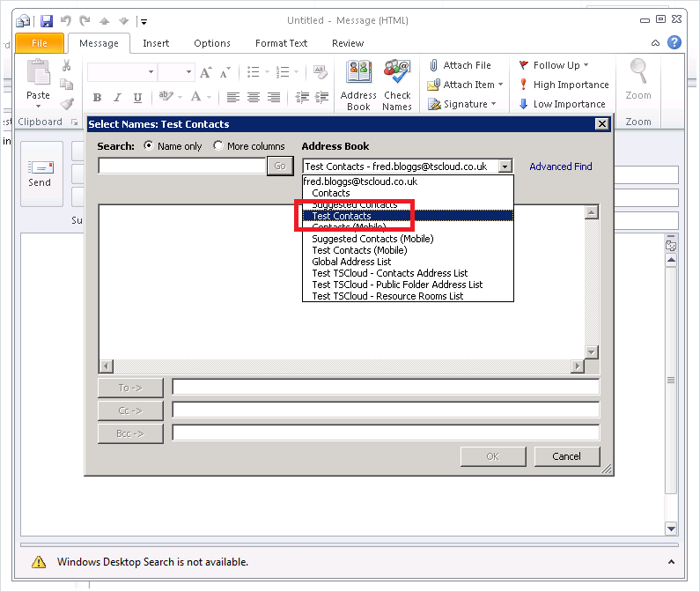The height and width of the screenshot is (592, 700).
Task: Toggle Low Importance
Action: coord(563,104)
